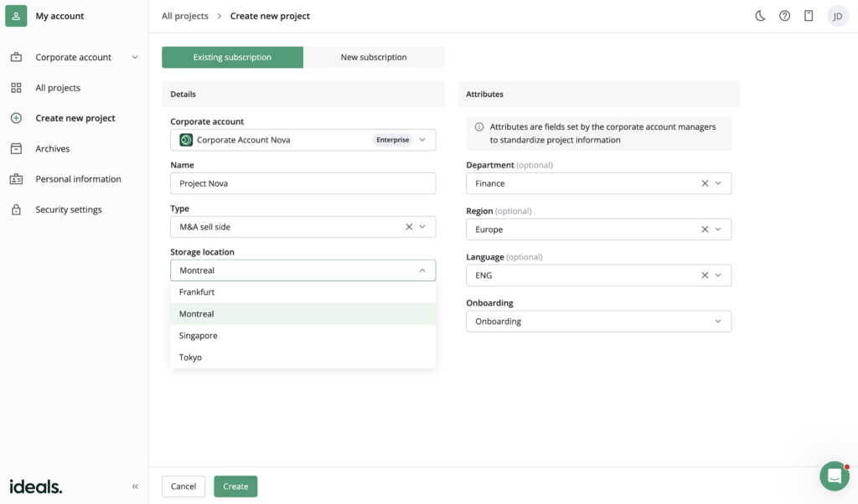The width and height of the screenshot is (858, 504).
Task: Click the My account label
Action: tap(59, 16)
